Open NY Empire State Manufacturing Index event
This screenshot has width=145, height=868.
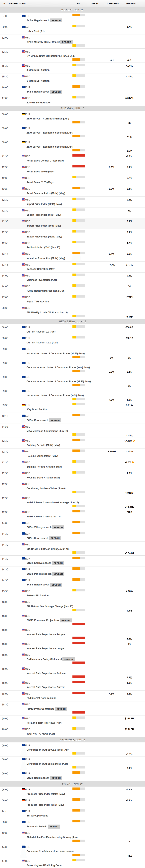[x=51, y=56]
